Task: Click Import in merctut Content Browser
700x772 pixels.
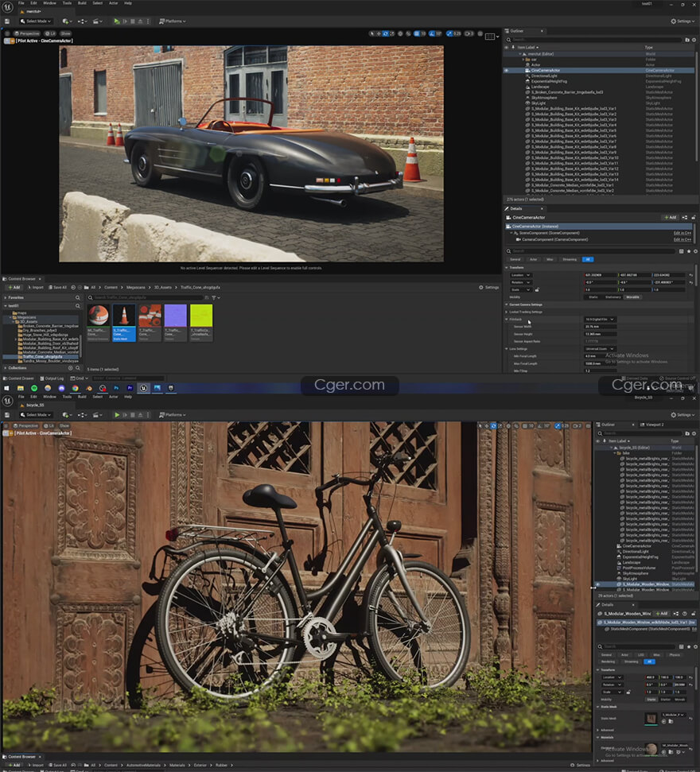Action: (x=36, y=288)
